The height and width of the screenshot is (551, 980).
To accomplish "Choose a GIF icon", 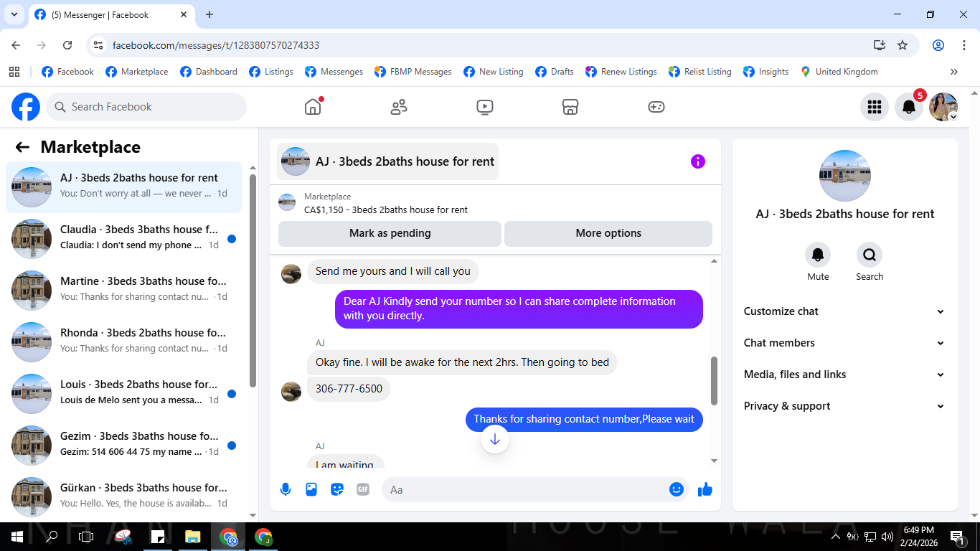I will tap(363, 489).
